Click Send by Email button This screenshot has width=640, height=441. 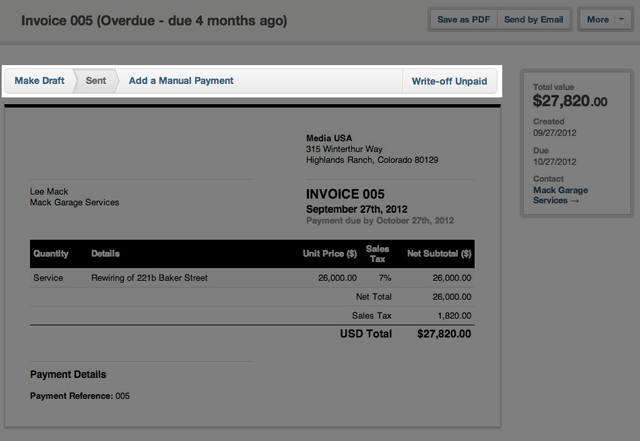(x=533, y=19)
